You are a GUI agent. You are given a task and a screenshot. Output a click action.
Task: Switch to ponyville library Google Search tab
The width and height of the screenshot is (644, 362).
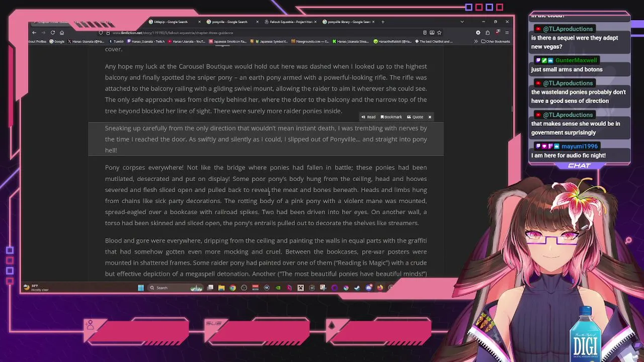point(349,22)
